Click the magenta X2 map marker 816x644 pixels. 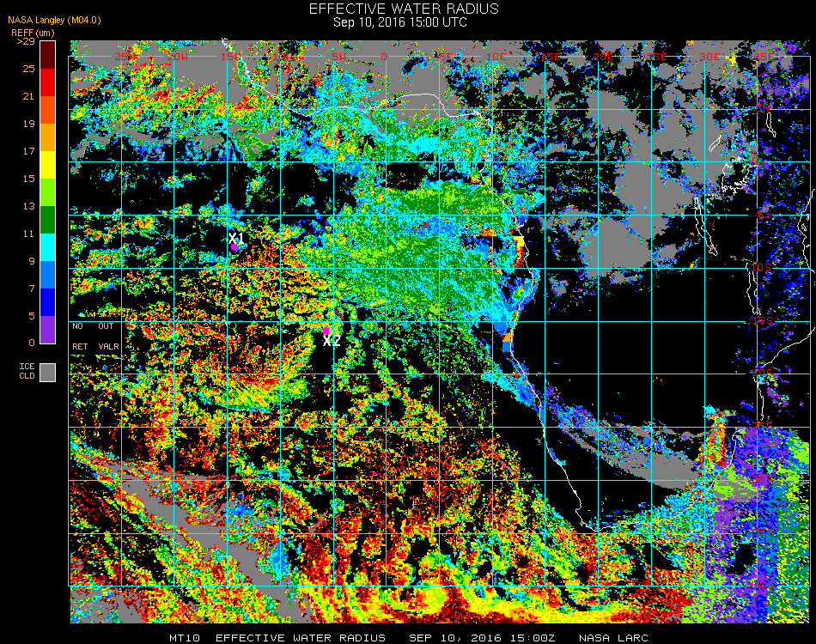pyautogui.click(x=326, y=331)
